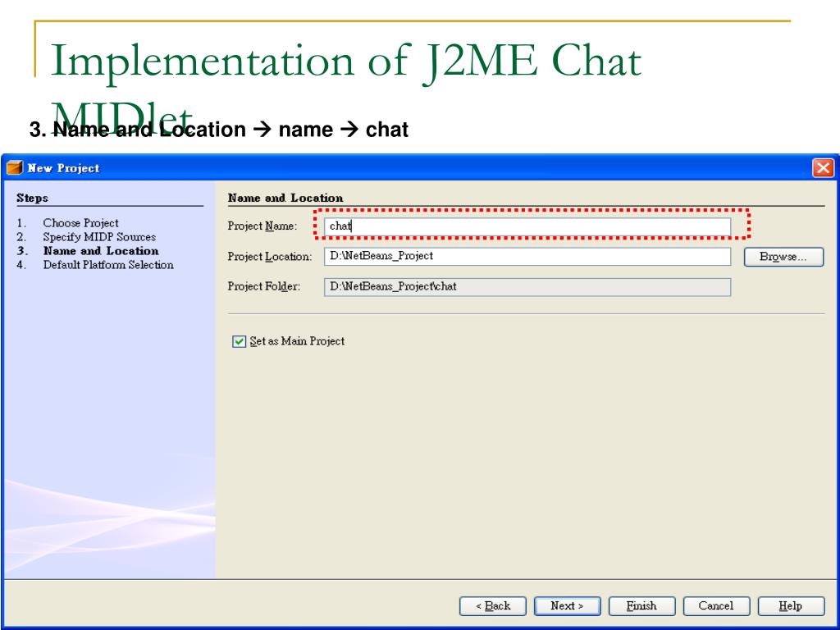Viewport: 840px width, 630px height.
Task: Click the New Project window icon
Action: (x=15, y=167)
